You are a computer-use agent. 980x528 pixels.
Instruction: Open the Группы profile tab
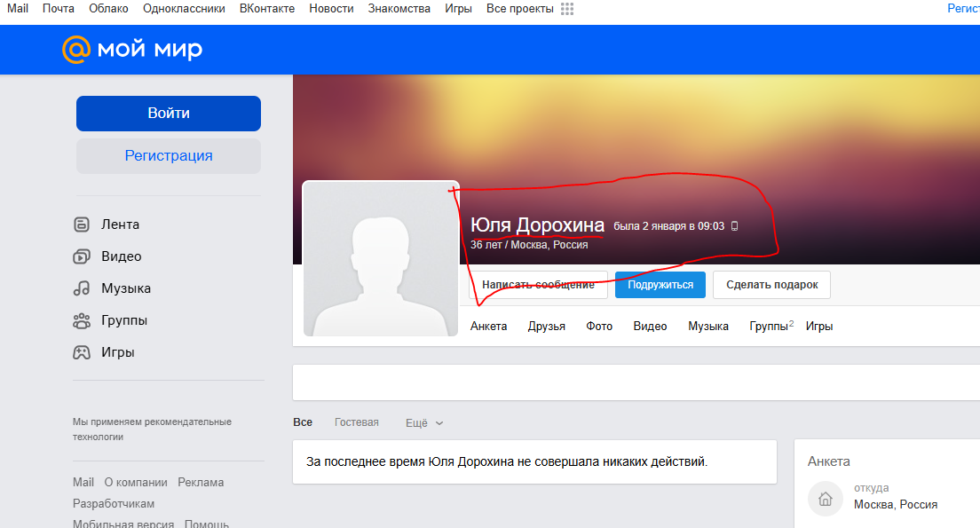point(771,327)
